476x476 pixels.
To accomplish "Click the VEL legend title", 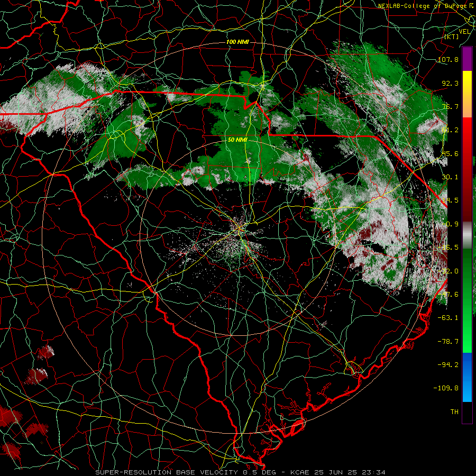I will (464, 32).
